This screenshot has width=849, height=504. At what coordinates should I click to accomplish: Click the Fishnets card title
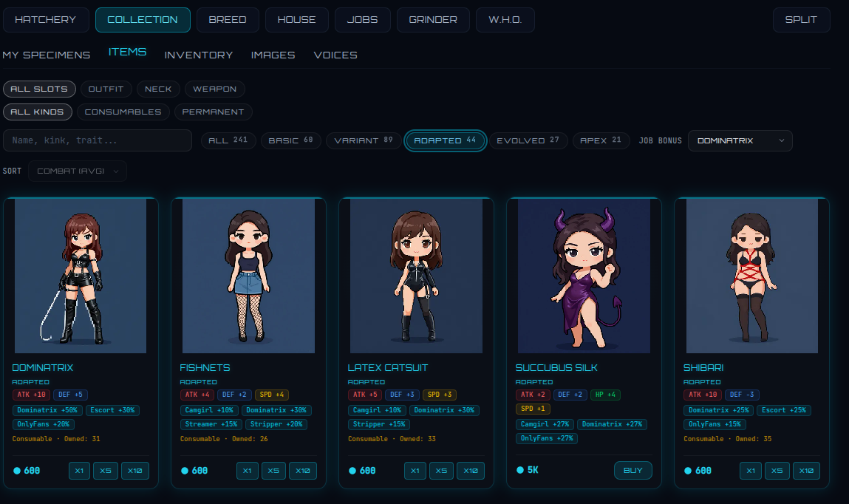[205, 367]
